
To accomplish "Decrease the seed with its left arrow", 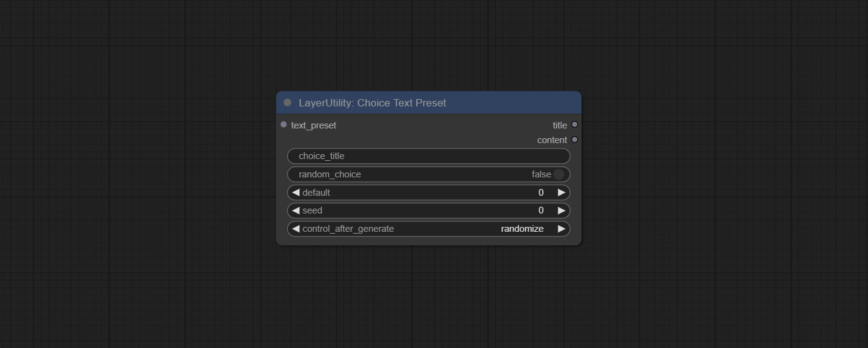I will point(296,210).
